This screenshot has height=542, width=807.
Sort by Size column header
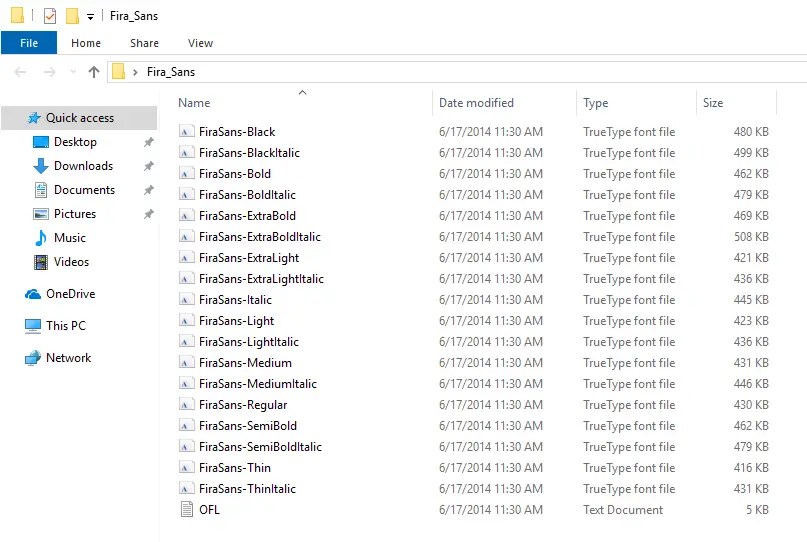pyautogui.click(x=713, y=103)
